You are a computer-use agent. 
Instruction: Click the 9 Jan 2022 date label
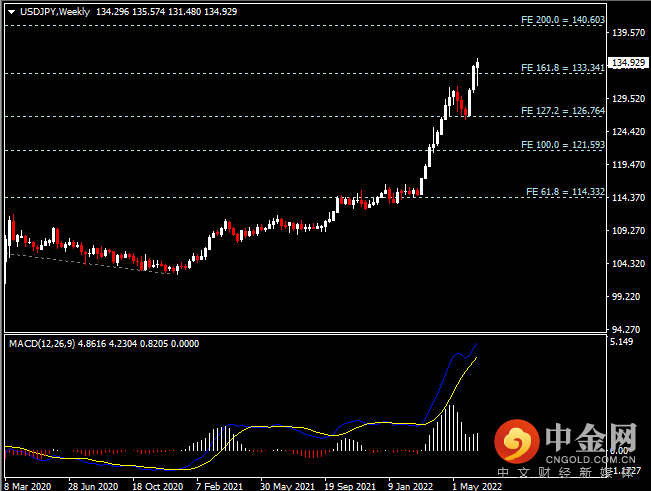[x=410, y=486]
